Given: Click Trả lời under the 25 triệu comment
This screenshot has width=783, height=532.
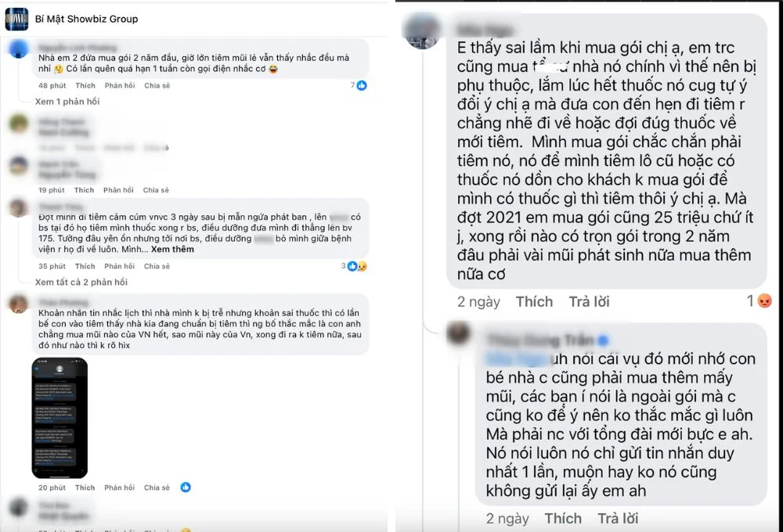Looking at the screenshot, I should [x=589, y=301].
